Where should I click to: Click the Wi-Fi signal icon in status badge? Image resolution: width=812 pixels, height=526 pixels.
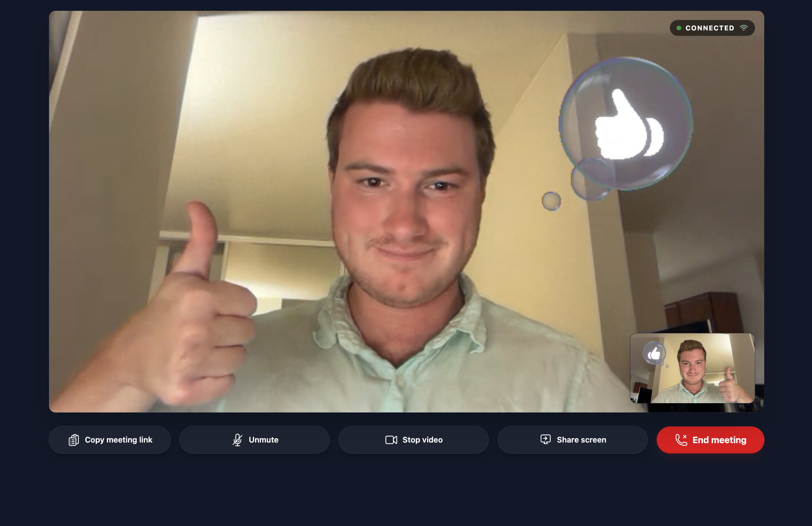tap(744, 28)
